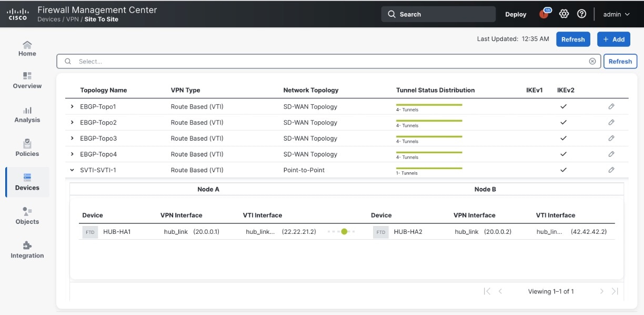Click the FTD icon for HUB-HA2

(x=380, y=232)
